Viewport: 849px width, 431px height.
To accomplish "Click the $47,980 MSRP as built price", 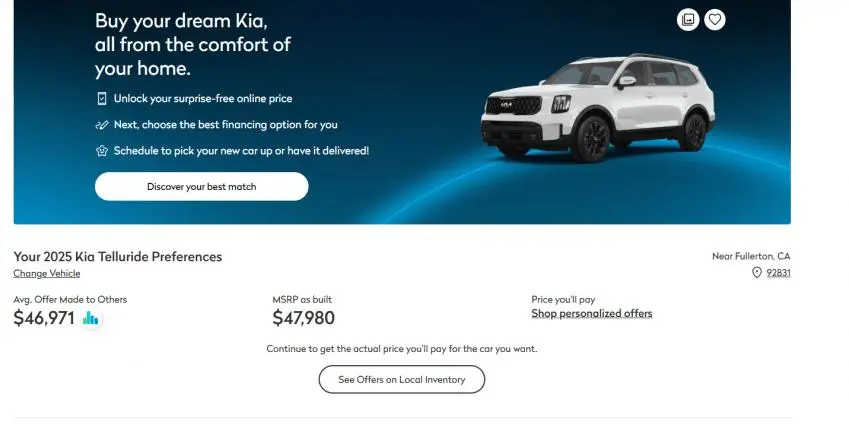I will 303,319.
